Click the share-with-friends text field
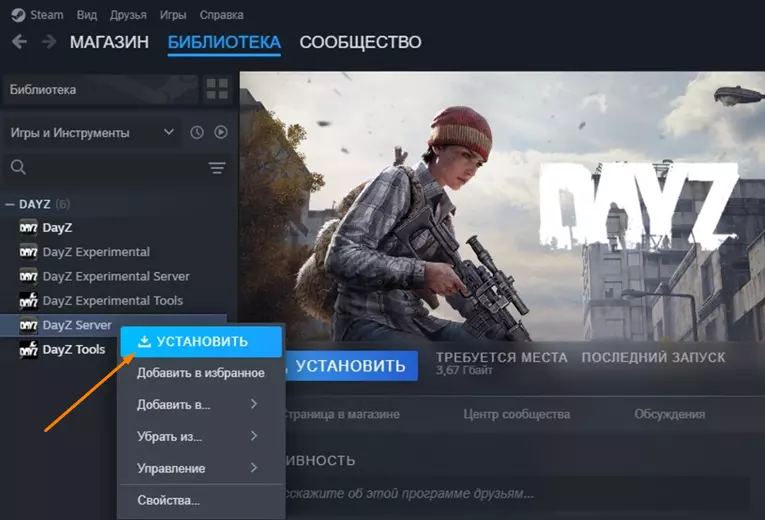Viewport: 765px width, 520px height. [x=517, y=494]
